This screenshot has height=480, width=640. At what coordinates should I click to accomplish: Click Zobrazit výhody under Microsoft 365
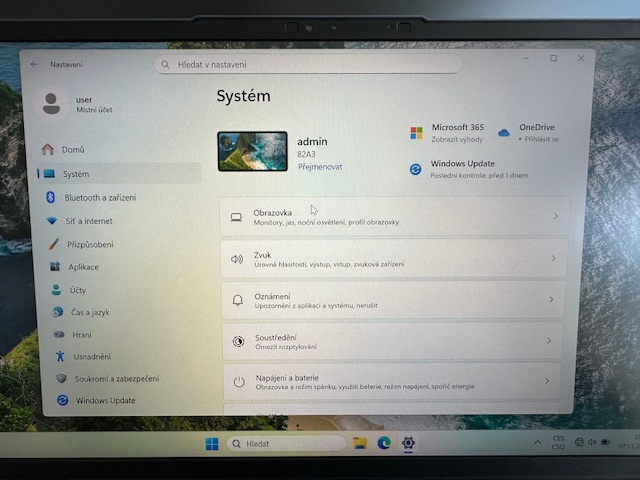[x=457, y=140]
